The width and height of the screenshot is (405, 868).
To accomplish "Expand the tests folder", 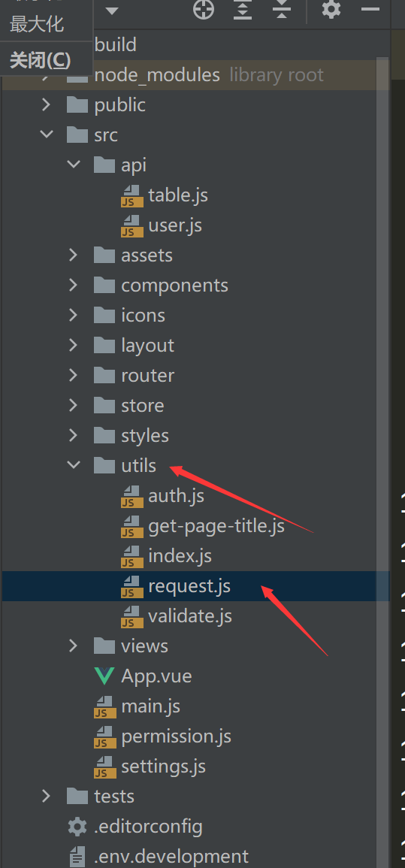I will click(47, 796).
